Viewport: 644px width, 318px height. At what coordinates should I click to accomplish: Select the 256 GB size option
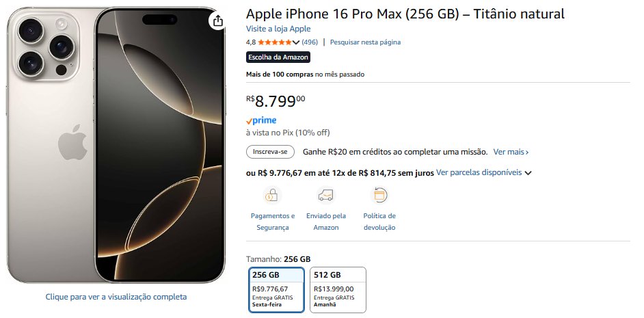pyautogui.click(x=276, y=289)
